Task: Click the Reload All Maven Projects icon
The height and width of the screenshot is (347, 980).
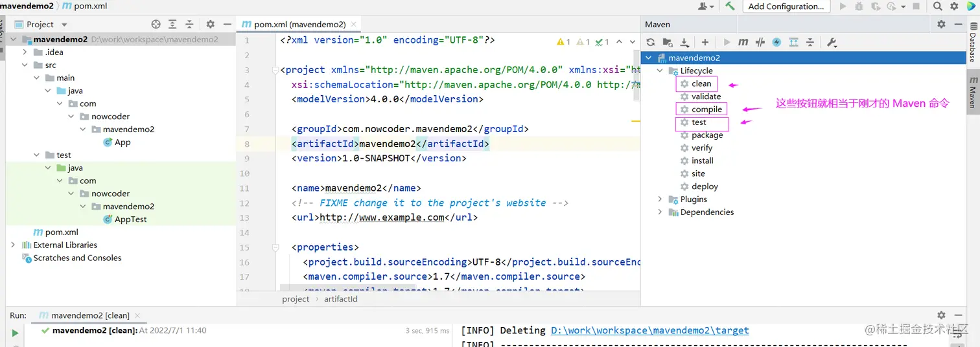Action: (651, 42)
